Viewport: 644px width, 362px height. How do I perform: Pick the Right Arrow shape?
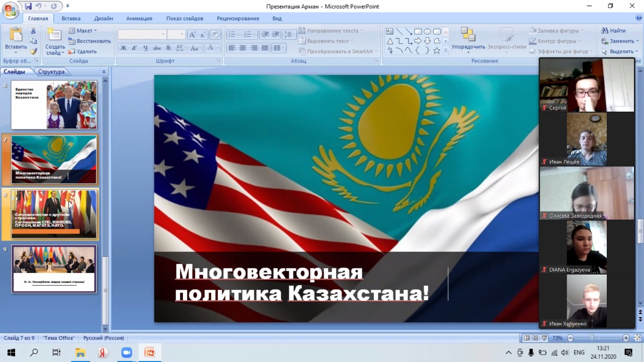418,41
